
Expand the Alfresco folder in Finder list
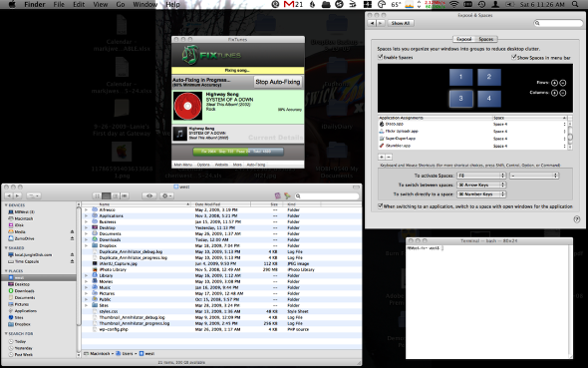pos(87,210)
